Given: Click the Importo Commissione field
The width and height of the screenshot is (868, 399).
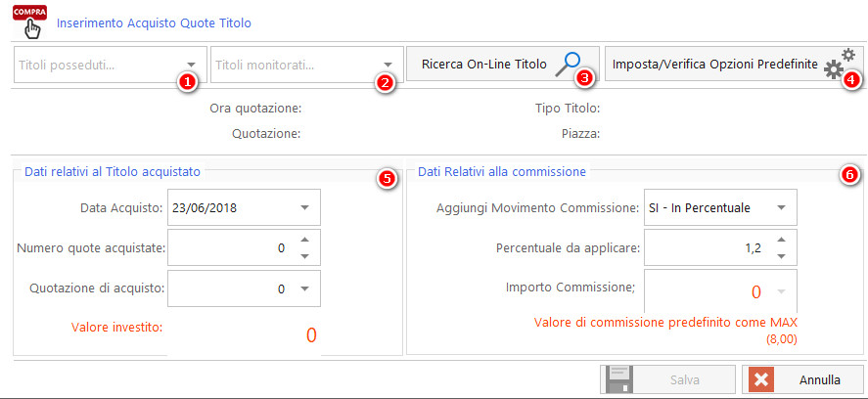Looking at the screenshot, I should [721, 291].
